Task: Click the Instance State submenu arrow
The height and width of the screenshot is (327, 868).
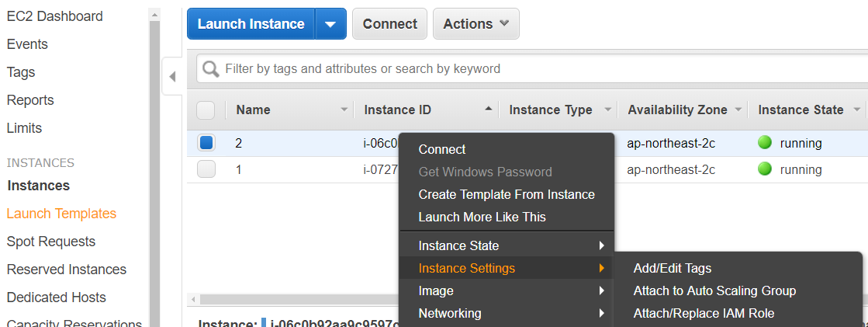Action: pyautogui.click(x=601, y=245)
